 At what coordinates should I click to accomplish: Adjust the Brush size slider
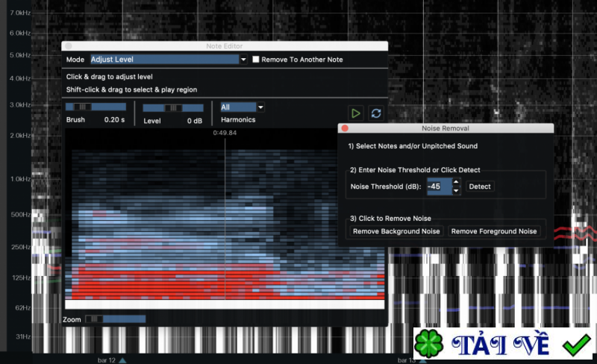pos(96,107)
